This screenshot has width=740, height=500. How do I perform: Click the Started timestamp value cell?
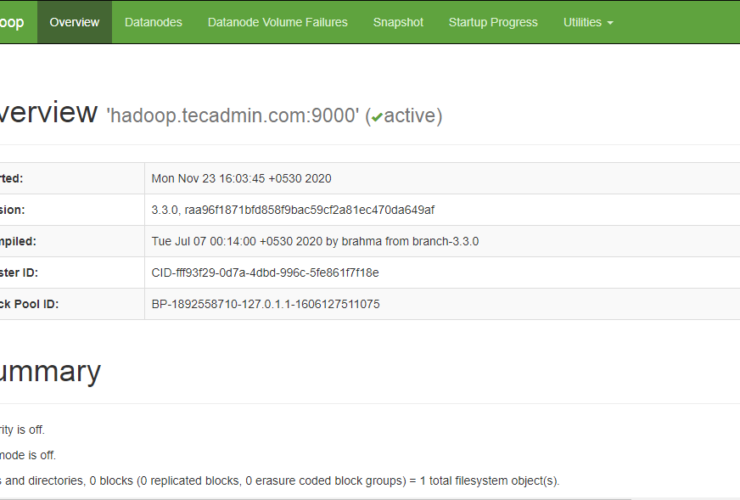tap(241, 178)
